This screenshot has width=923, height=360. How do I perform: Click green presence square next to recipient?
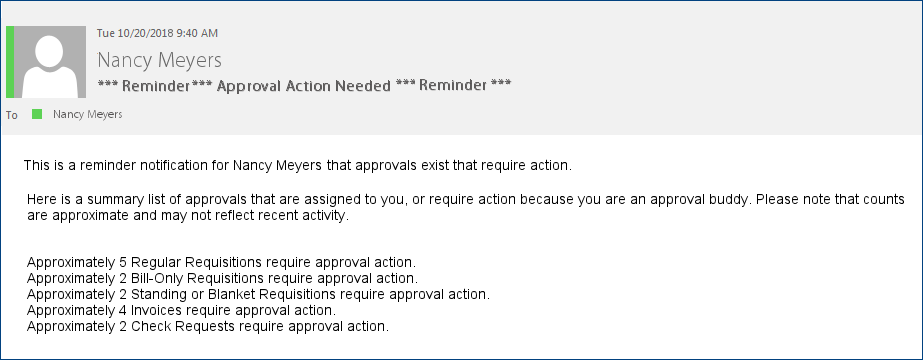coord(37,114)
